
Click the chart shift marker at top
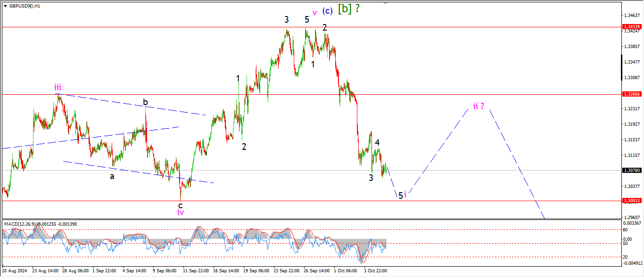385,3
